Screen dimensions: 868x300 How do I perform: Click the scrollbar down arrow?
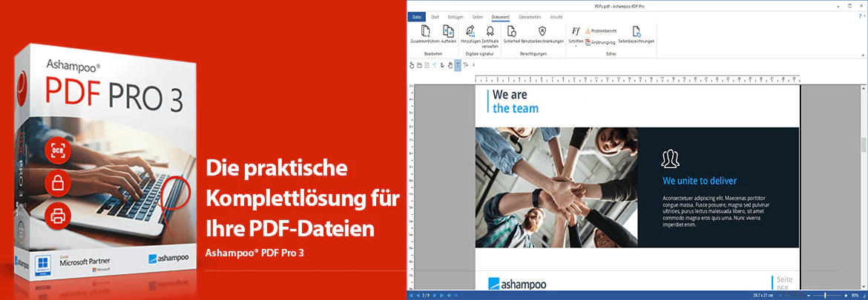pos(863,287)
